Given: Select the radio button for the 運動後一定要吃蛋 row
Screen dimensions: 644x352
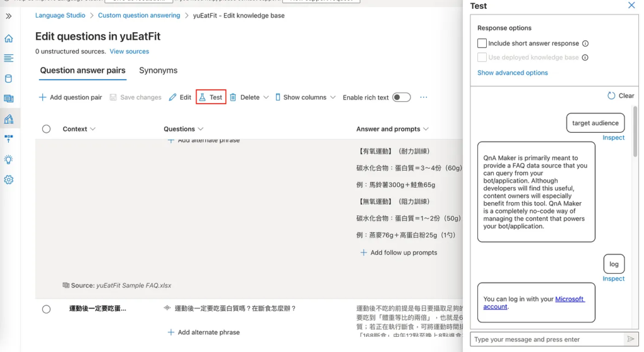Looking at the screenshot, I should (x=46, y=309).
